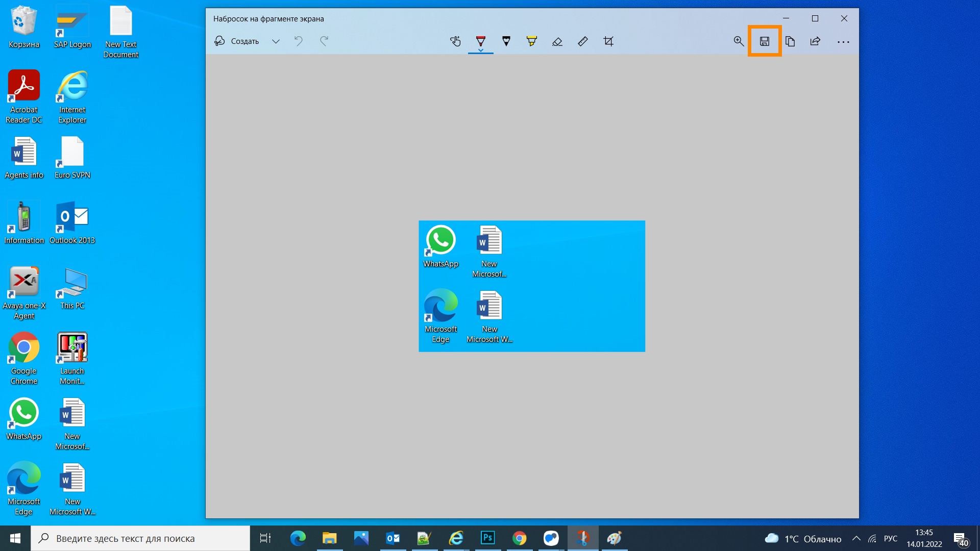
Task: Click the More options ellipsis menu
Action: [843, 42]
